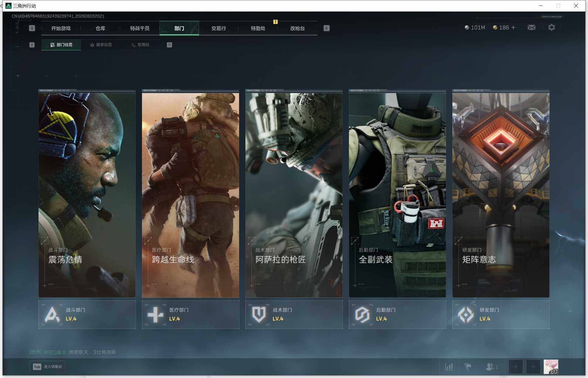Select the 战斗部门 triangle emblem icon
The image size is (588, 378).
click(52, 315)
